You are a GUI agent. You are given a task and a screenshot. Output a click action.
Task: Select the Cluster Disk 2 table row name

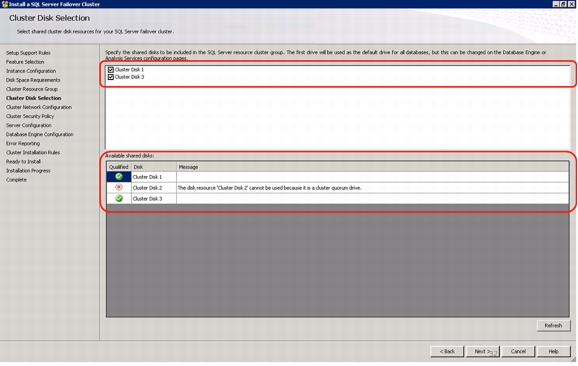coord(147,188)
